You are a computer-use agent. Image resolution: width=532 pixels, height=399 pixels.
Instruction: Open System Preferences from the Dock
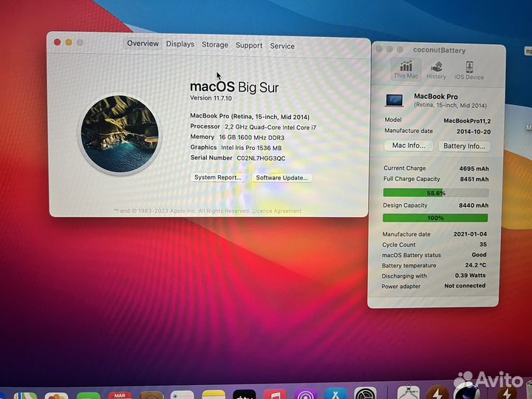click(366, 393)
